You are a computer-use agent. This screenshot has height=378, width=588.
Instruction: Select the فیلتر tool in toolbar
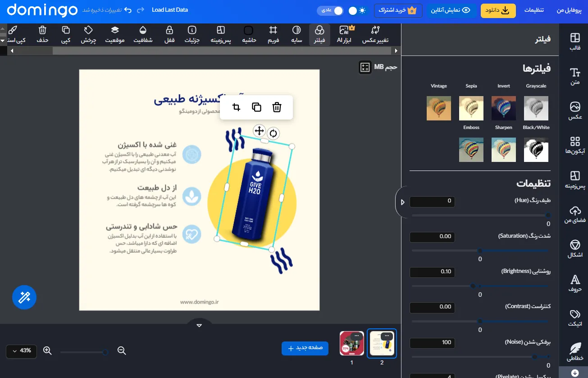pos(319,35)
